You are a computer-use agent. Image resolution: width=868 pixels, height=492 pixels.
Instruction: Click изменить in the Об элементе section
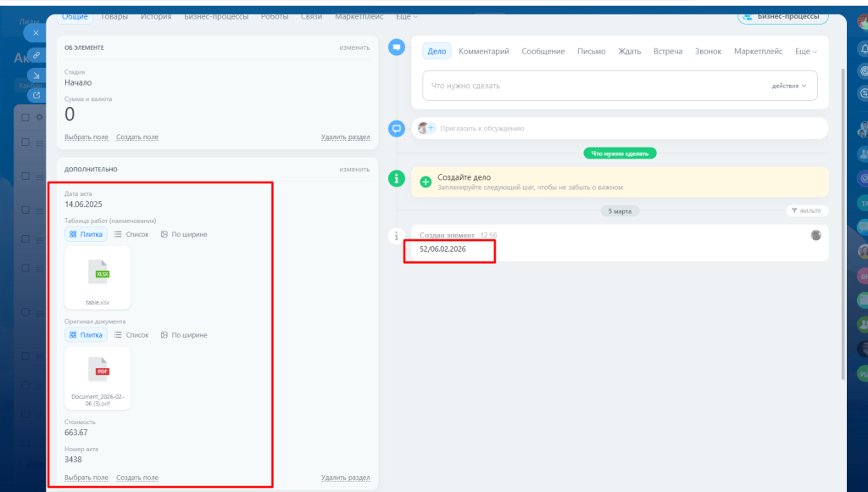click(354, 48)
